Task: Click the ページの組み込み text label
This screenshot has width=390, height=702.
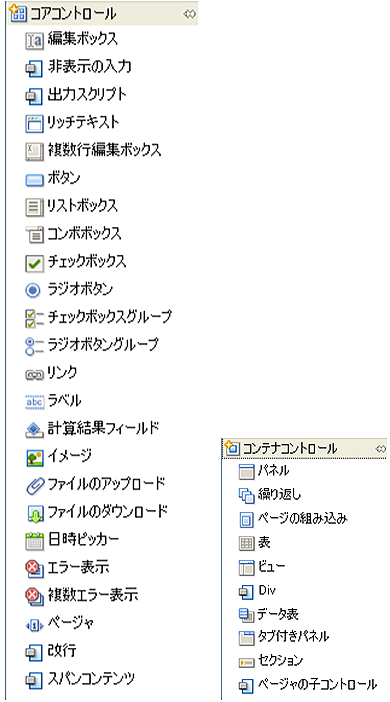Action: point(303,519)
